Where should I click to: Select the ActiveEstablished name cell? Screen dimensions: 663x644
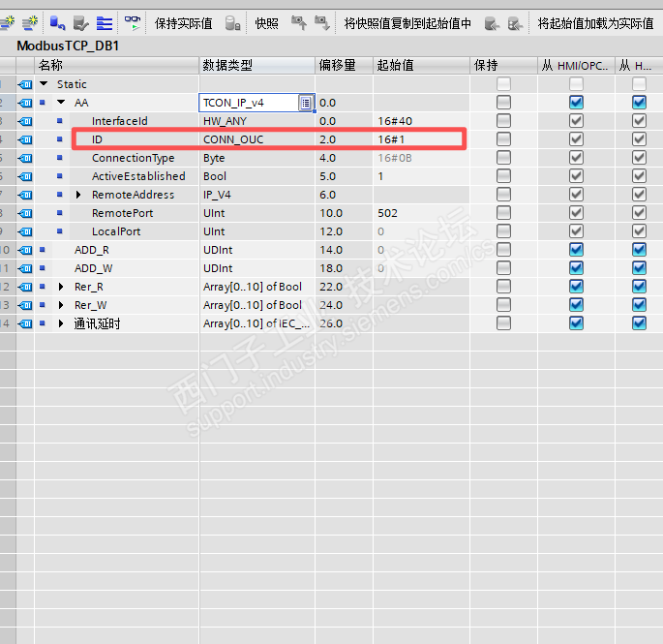click(138, 176)
